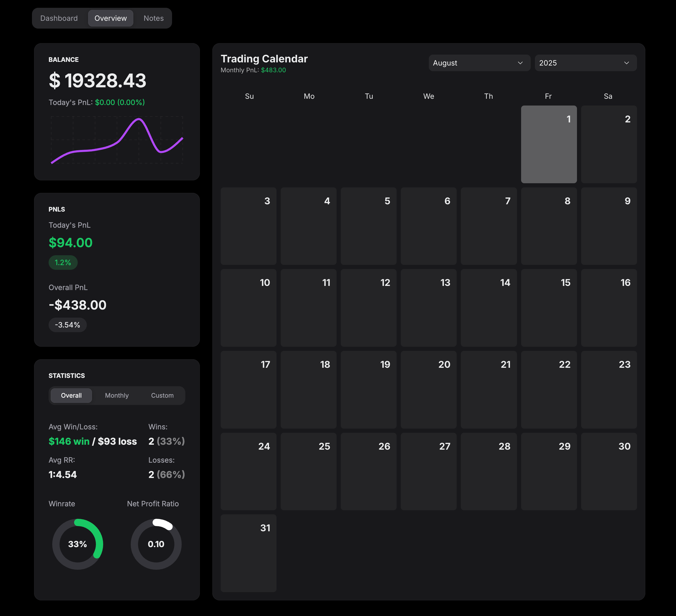
Task: Click the month dropdown chevron arrow
Action: 520,63
